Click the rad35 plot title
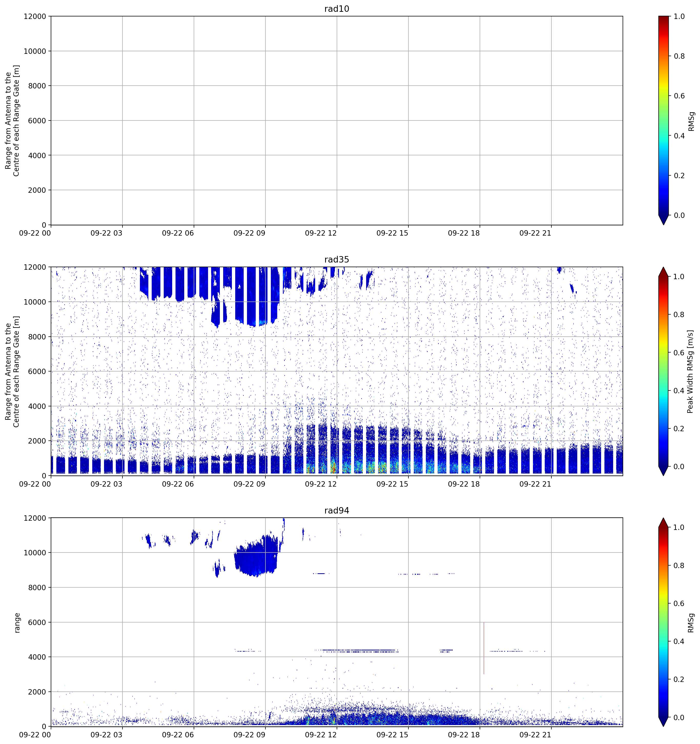This screenshot has width=700, height=744. 336,260
